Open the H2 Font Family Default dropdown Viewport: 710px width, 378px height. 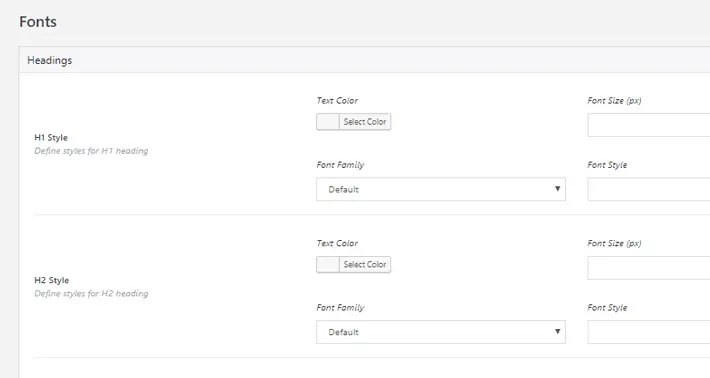pyautogui.click(x=441, y=332)
